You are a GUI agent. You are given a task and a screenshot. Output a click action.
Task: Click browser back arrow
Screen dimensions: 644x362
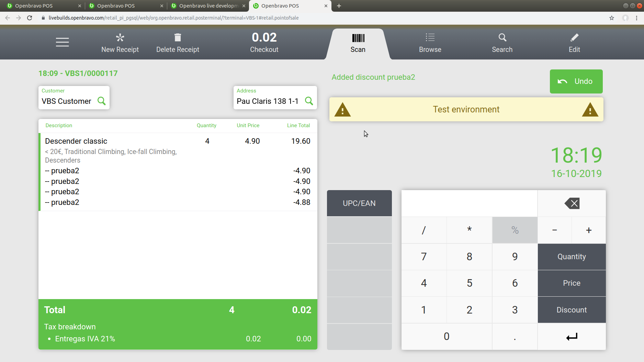pos(8,18)
